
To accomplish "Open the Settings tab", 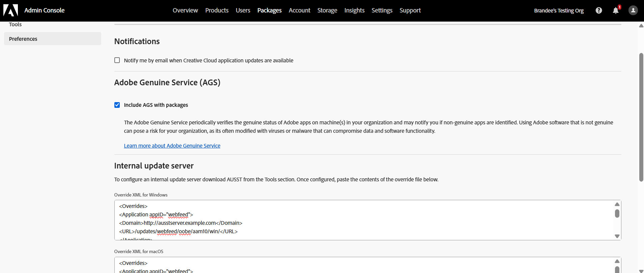I will click(382, 10).
